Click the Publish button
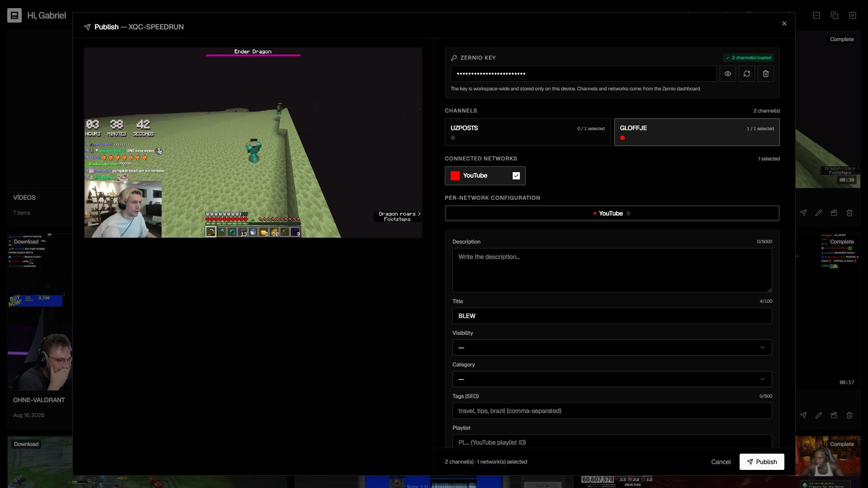This screenshot has width=868, height=488. click(x=762, y=462)
